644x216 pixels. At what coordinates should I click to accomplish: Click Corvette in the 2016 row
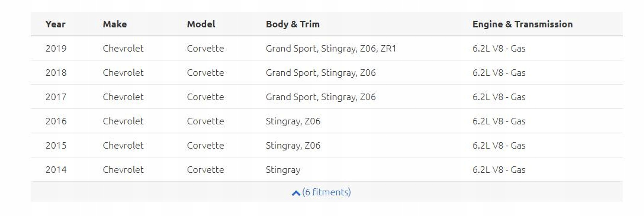coord(205,121)
